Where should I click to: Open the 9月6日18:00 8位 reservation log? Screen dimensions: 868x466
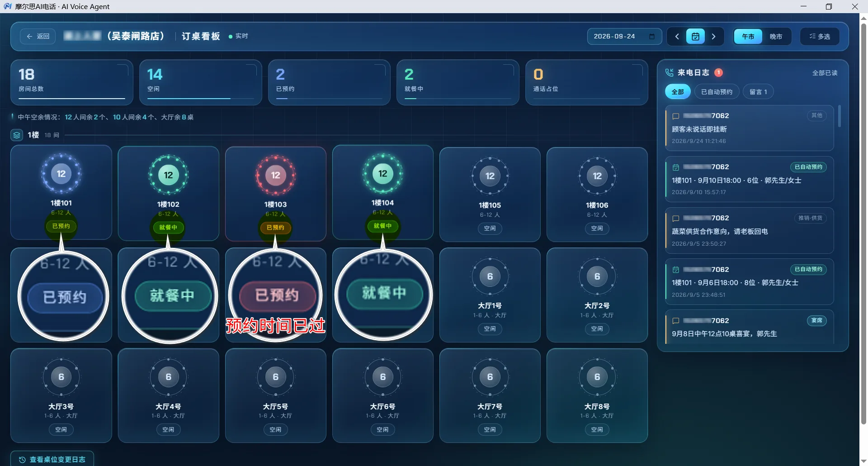point(750,281)
